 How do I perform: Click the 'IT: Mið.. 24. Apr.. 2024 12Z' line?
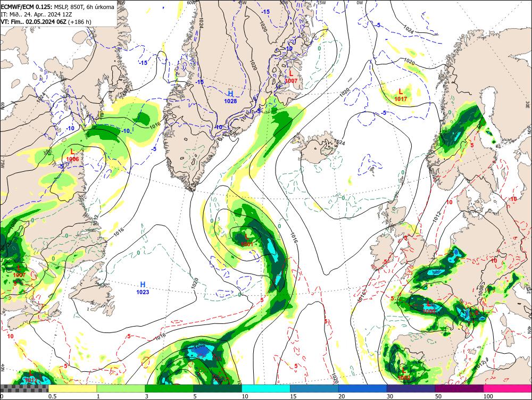[x=36, y=14]
